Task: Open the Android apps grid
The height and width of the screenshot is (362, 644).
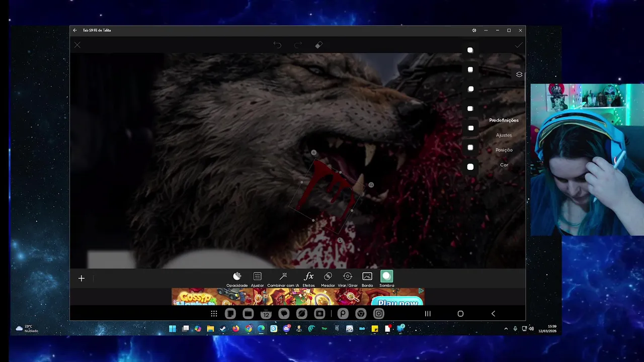Action: (214, 314)
